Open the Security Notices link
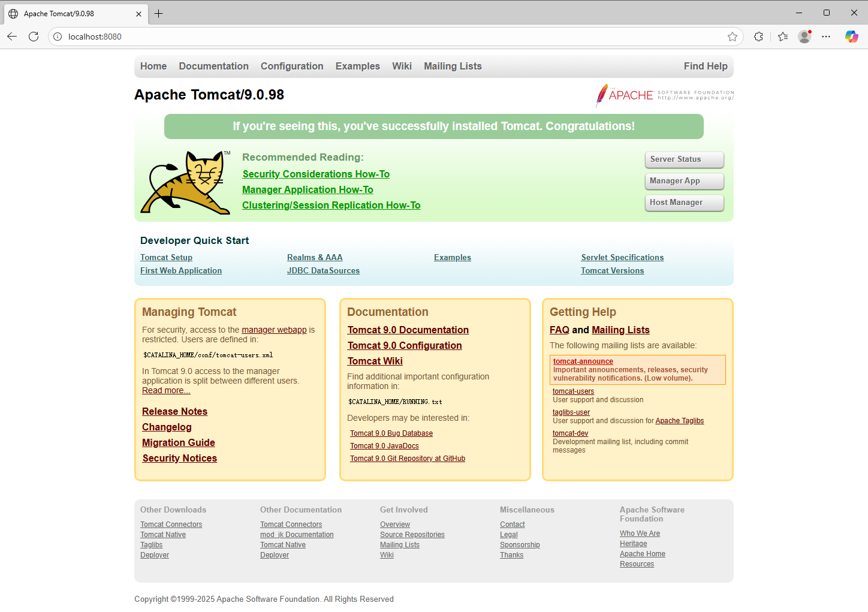The image size is (868, 612). coord(179,458)
